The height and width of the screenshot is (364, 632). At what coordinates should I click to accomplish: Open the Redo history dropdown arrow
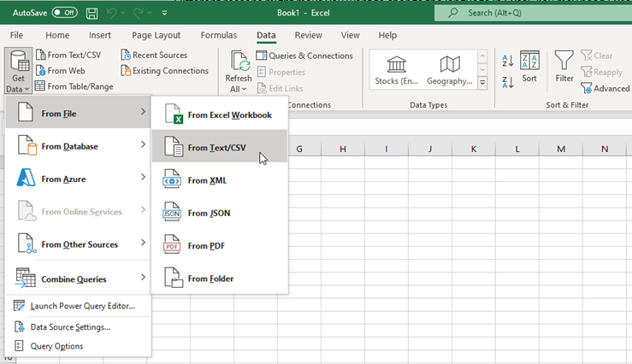point(150,13)
